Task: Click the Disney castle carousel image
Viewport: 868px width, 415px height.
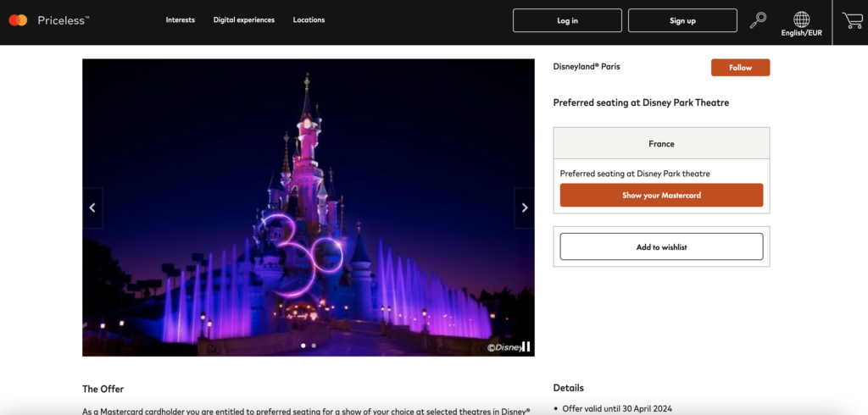Action: pyautogui.click(x=308, y=207)
